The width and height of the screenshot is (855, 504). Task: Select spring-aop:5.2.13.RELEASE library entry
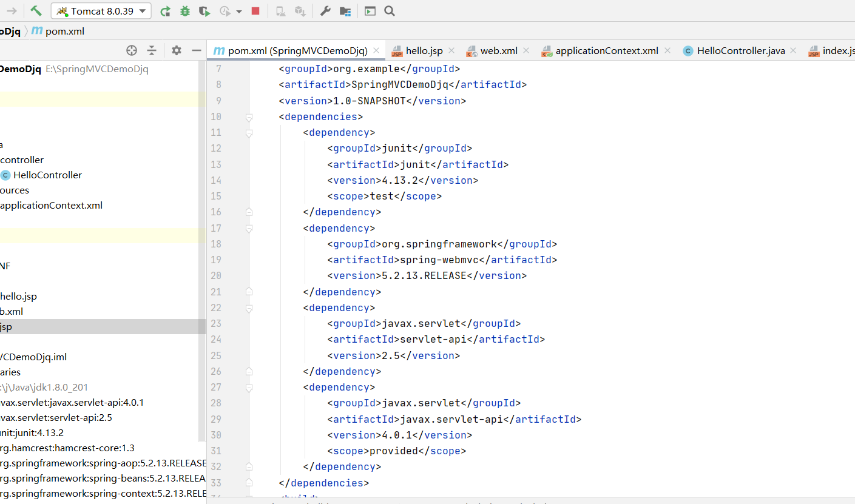pos(103,463)
